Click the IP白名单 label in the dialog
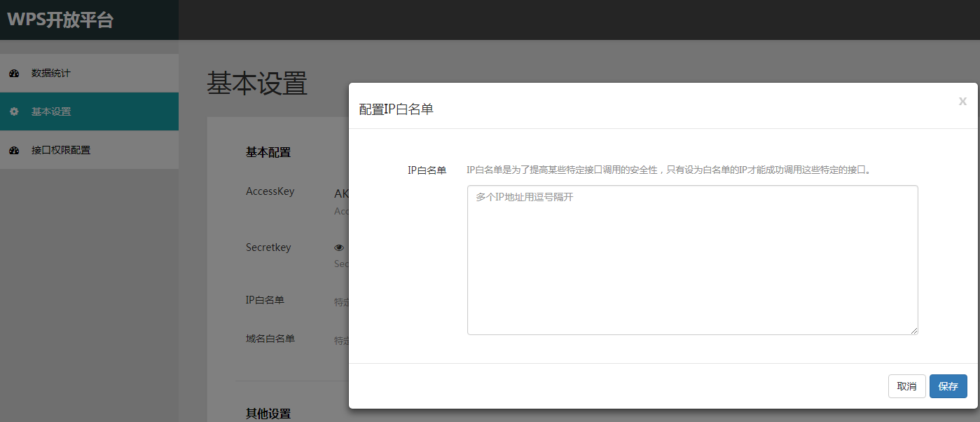 428,168
